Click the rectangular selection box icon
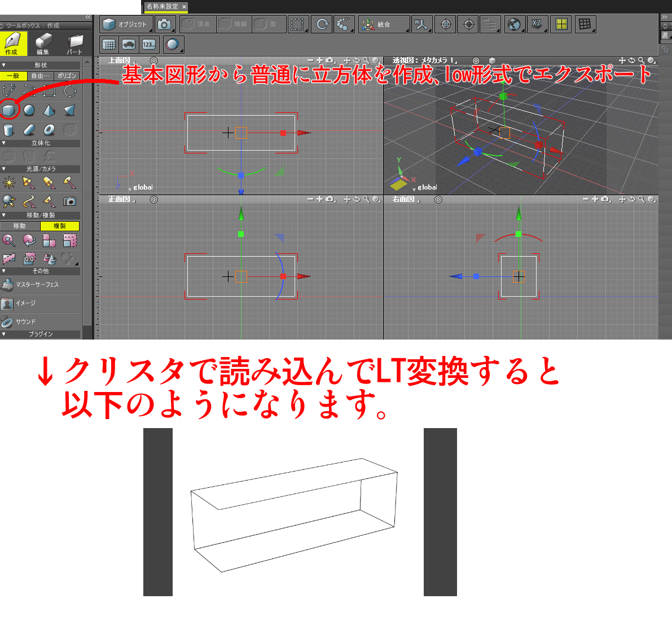The height and width of the screenshot is (621, 672). pyautogui.click(x=297, y=24)
